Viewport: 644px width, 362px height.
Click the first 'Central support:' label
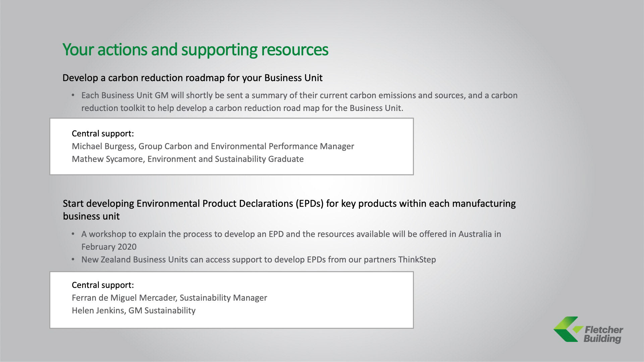click(103, 134)
